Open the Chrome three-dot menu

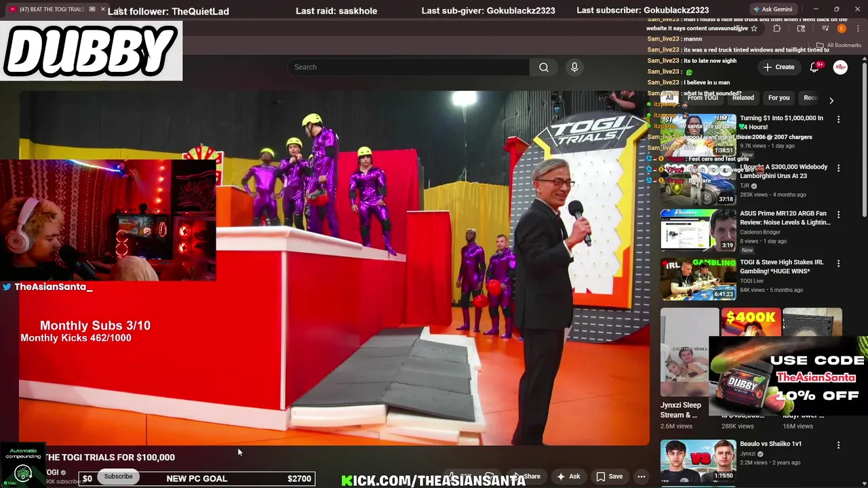click(857, 28)
